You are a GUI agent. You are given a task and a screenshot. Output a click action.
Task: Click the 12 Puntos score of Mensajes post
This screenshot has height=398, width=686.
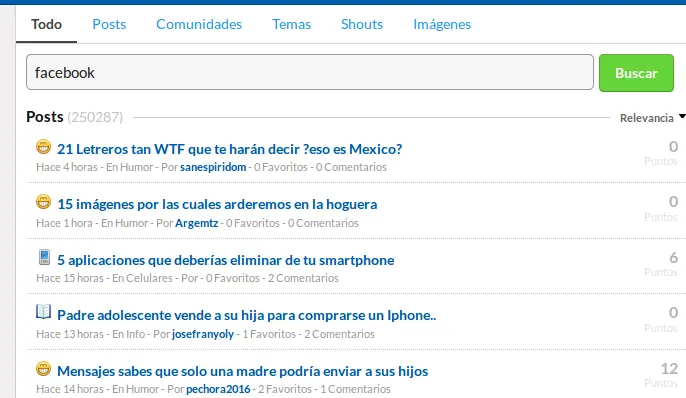(x=661, y=375)
